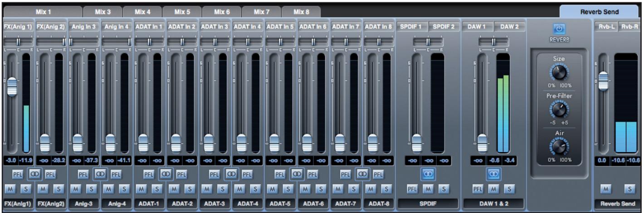
Task: Solo the FX(Anlg1) channel
Action: (x=25, y=188)
